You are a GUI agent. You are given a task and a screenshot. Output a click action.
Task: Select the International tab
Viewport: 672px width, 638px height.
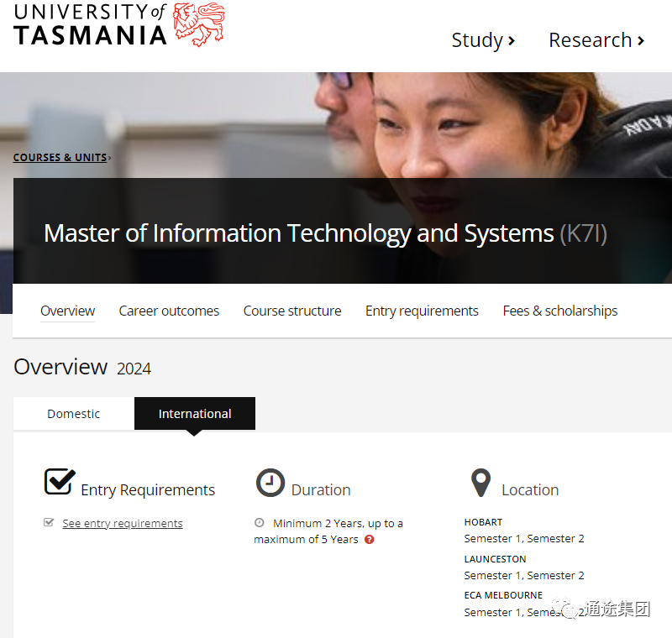point(195,414)
